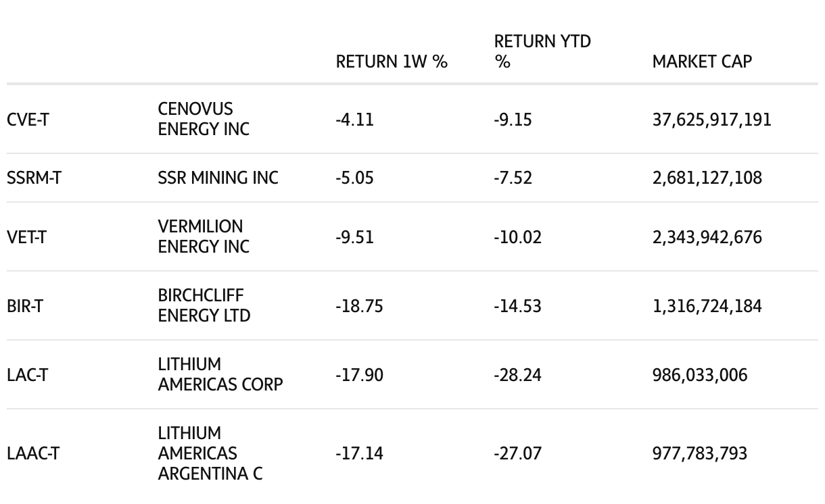The width and height of the screenshot is (825, 504).
Task: Select Lithium Americas YTD return -28.24
Action: click(x=517, y=375)
